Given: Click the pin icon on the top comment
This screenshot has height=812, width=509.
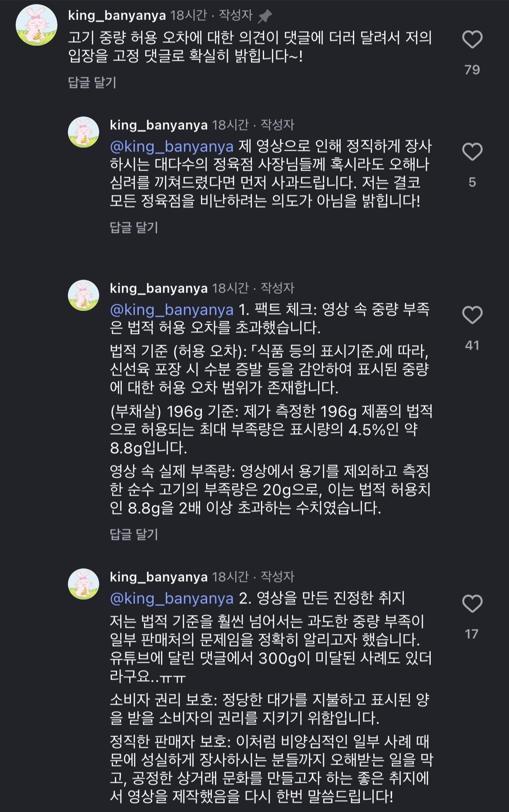Looking at the screenshot, I should [x=265, y=17].
